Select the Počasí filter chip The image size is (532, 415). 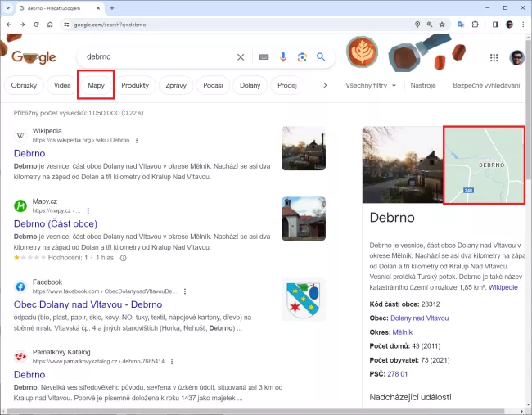point(213,85)
